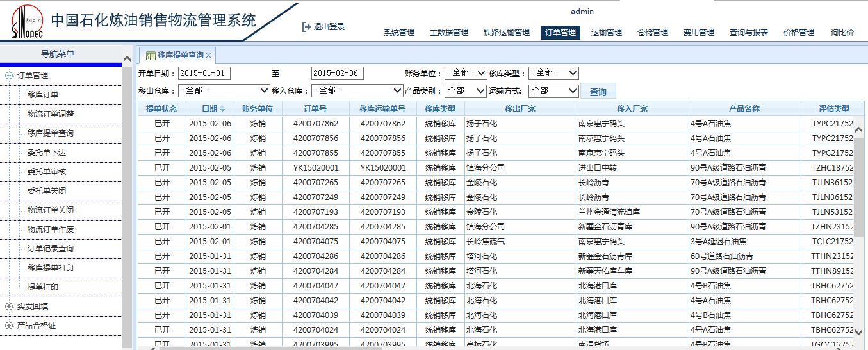Select 物流订单作废 in navigation tree
Image resolution: width=868 pixels, height=350 pixels.
pyautogui.click(x=51, y=229)
